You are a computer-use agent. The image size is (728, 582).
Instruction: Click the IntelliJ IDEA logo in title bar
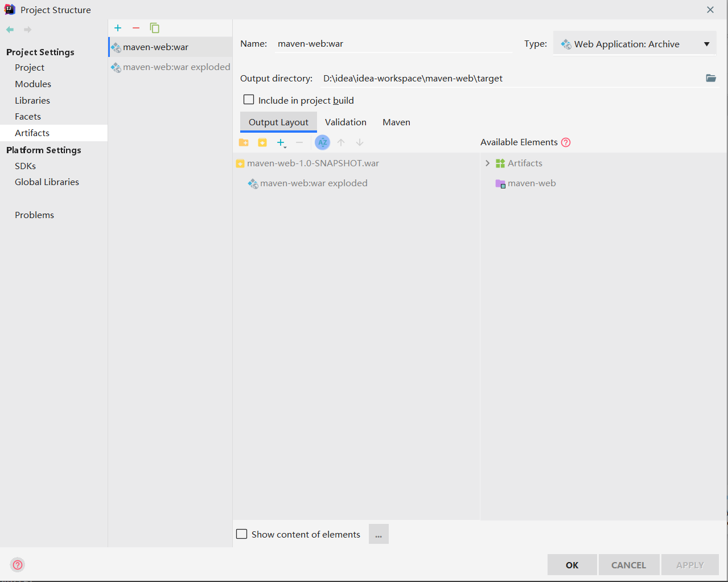point(10,10)
